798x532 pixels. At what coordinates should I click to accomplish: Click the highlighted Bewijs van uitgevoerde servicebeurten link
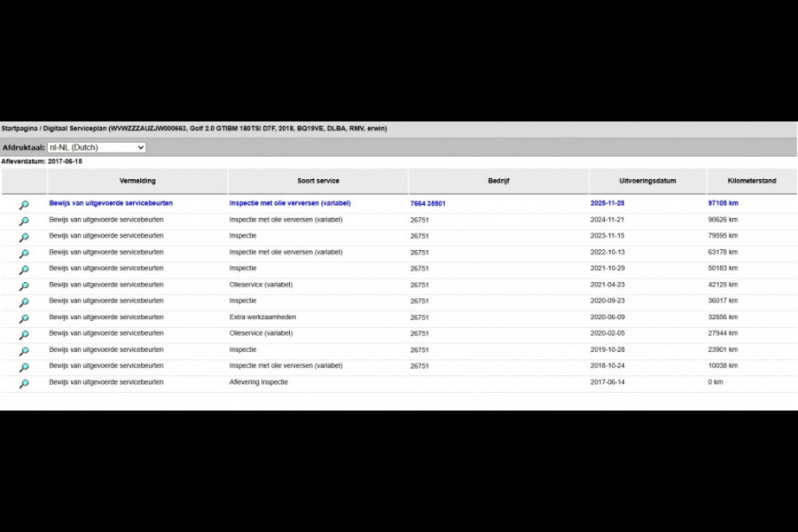[111, 203]
